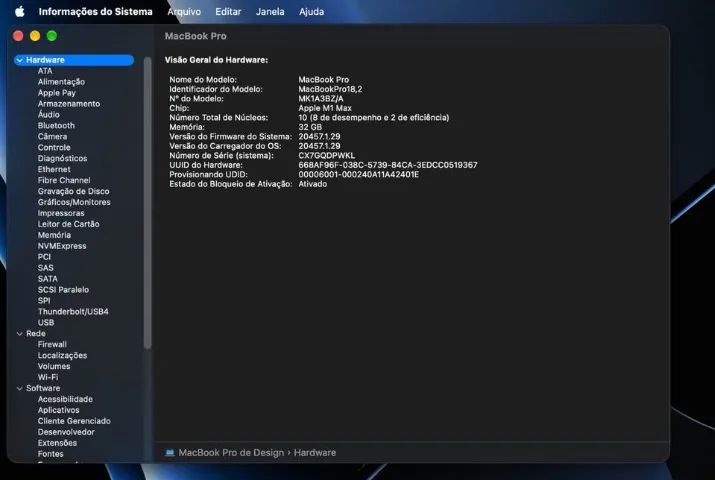Screen dimensions: 715x480
Task: Select Câmera in the sidebar
Action: click(x=52, y=137)
